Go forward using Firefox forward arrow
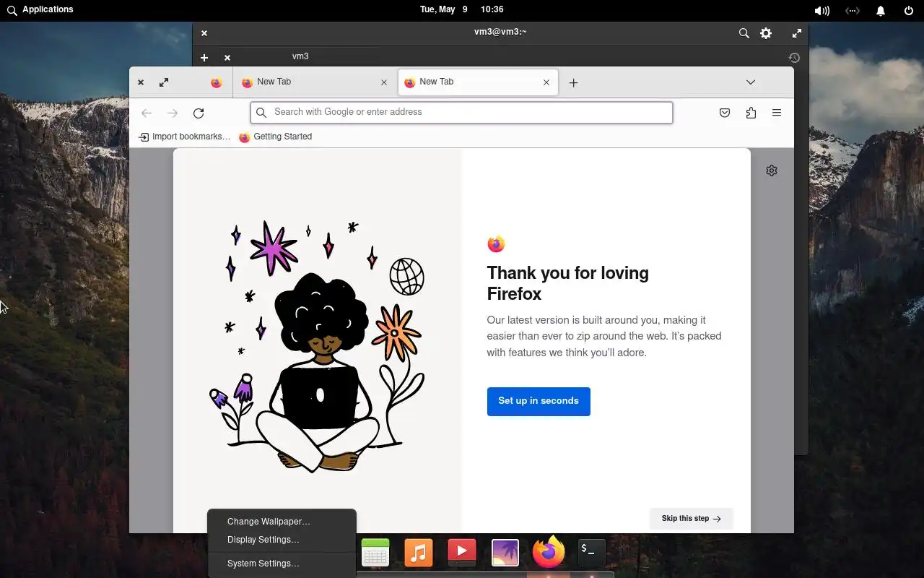Screen dimensions: 924x578 coord(173,113)
